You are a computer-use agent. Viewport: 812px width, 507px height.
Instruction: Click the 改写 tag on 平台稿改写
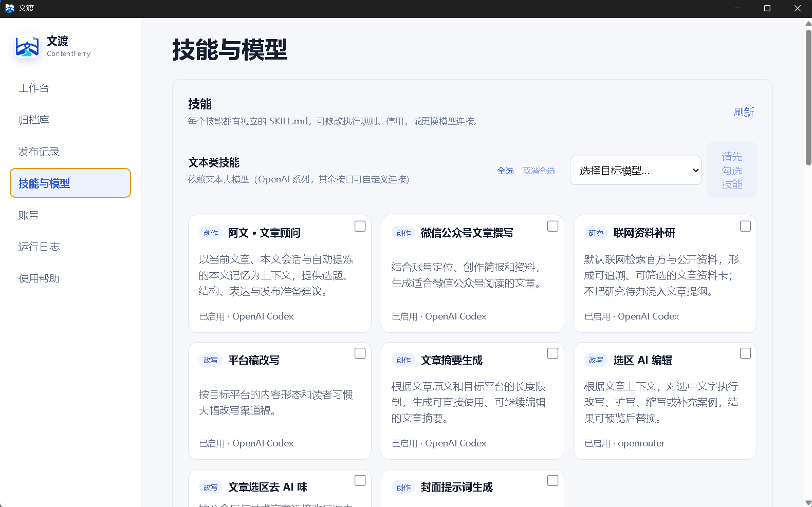(211, 361)
